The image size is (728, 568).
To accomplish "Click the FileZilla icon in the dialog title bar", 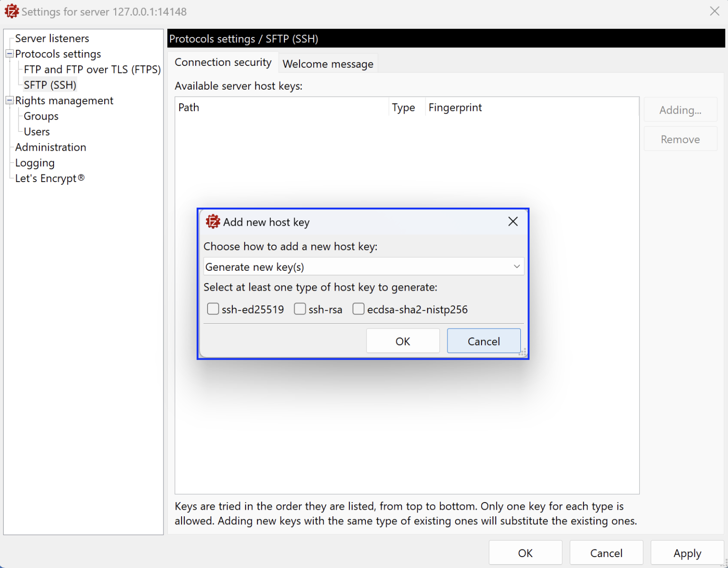I will (x=213, y=221).
